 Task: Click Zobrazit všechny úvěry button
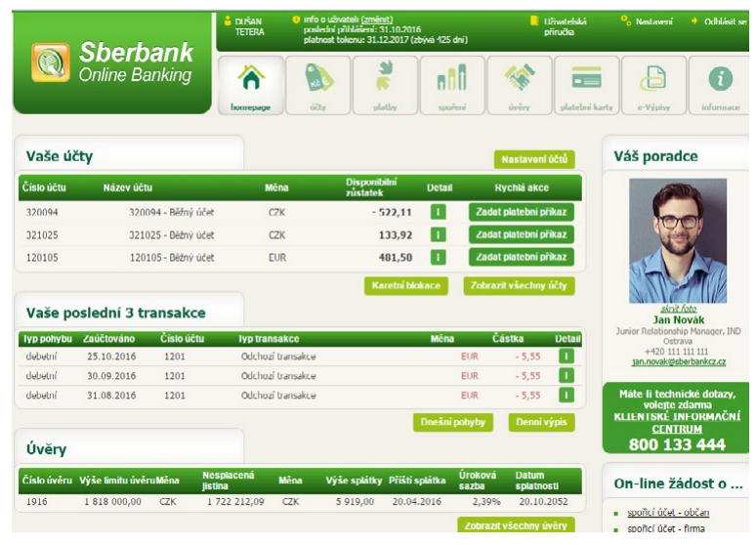click(516, 525)
